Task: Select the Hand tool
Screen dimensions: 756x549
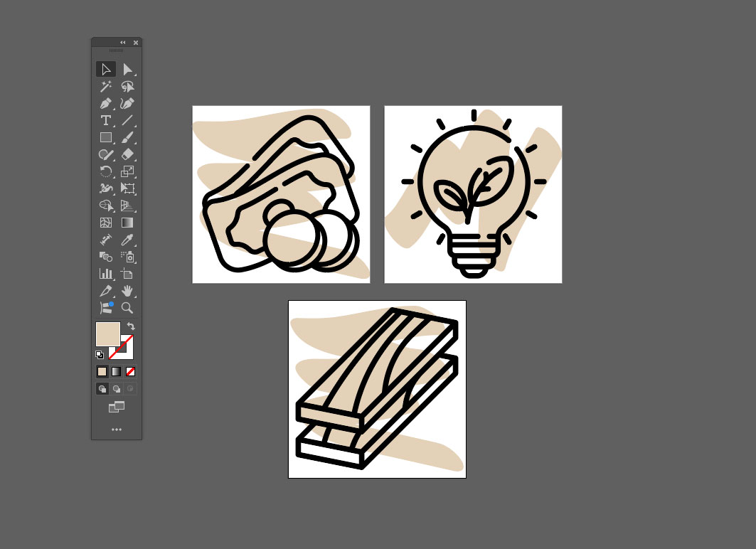Action: 127,291
